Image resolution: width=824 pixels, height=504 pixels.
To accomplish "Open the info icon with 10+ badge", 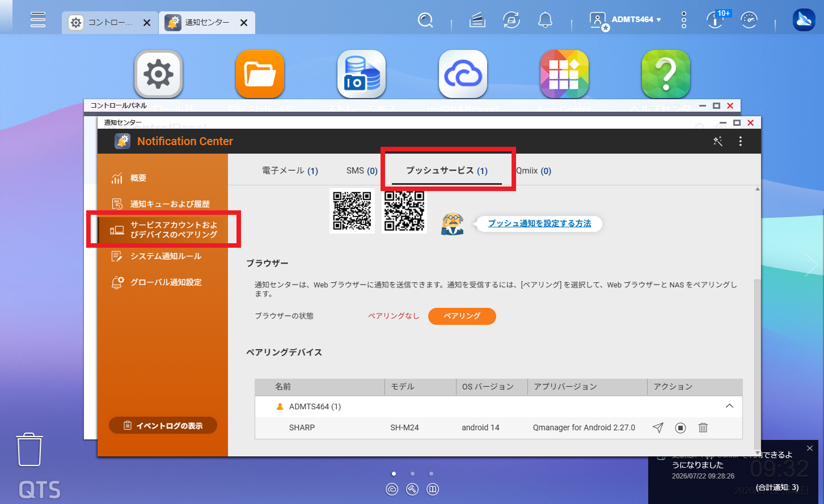I will pos(716,20).
